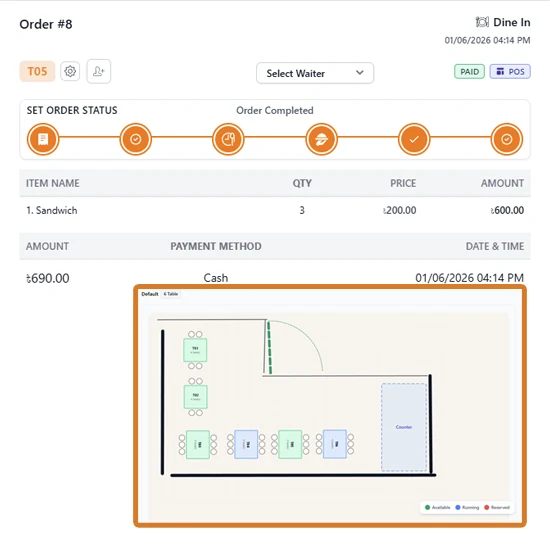Click the red Reserved legend dot

click(487, 507)
